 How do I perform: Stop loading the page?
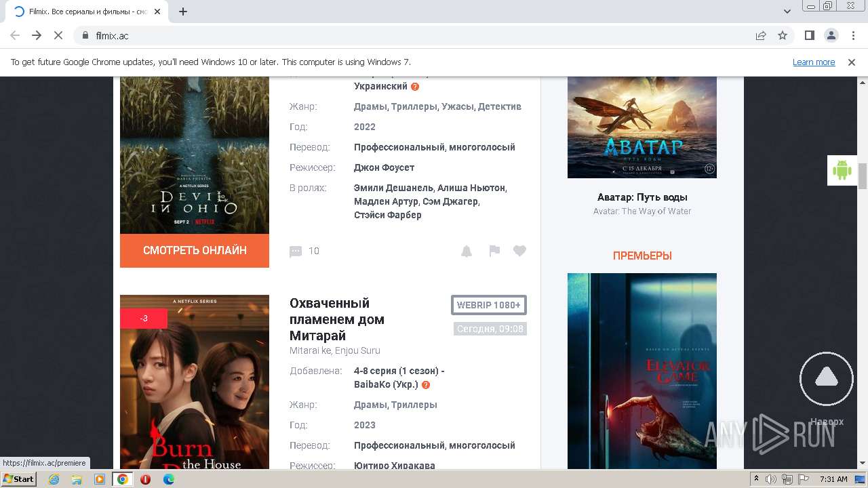58,35
